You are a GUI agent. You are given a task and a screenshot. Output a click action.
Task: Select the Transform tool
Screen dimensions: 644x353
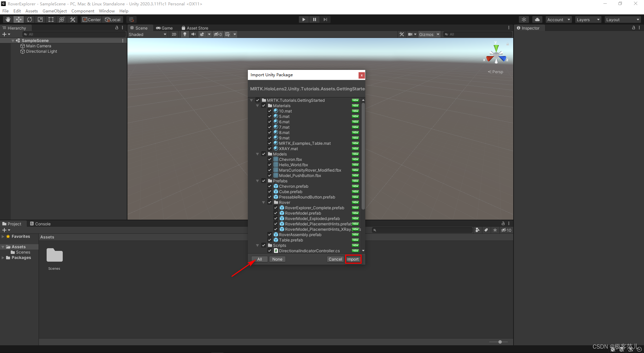(x=62, y=19)
